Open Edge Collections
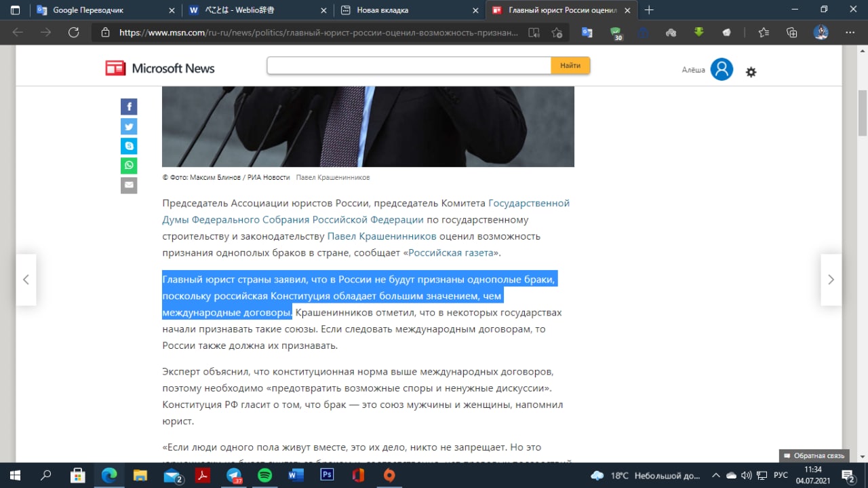Viewport: 868px width, 488px height. pos(792,32)
